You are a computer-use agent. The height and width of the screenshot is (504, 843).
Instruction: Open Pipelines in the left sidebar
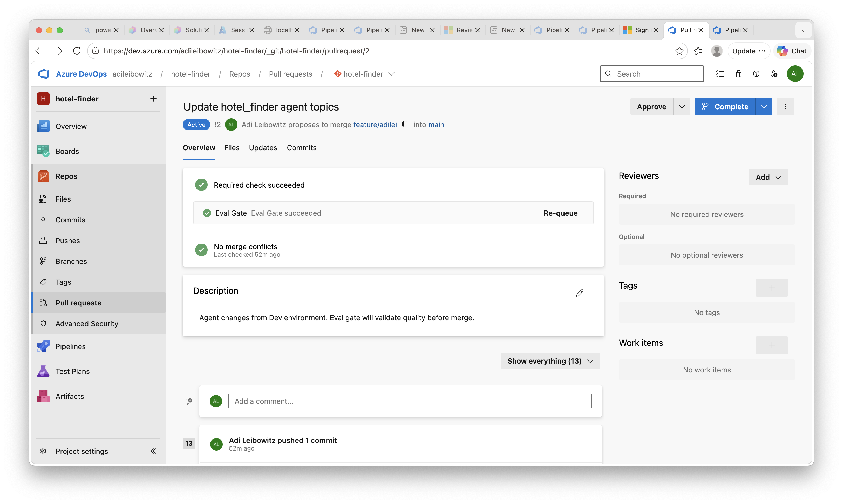[x=70, y=346]
